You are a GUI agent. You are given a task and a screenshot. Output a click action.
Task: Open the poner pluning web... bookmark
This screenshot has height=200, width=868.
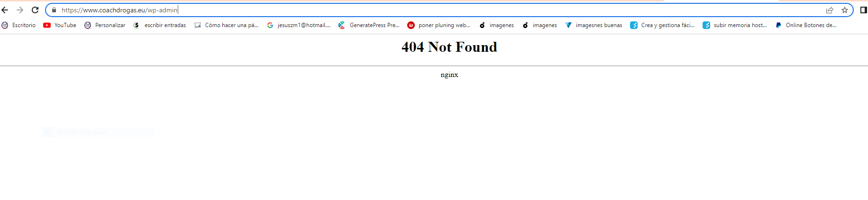click(439, 25)
